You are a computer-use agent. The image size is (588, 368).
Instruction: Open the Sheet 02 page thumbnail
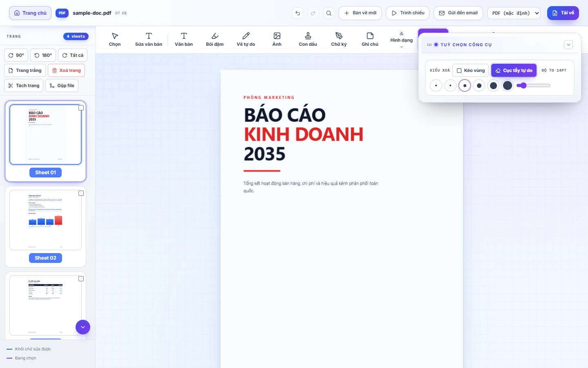click(x=45, y=220)
